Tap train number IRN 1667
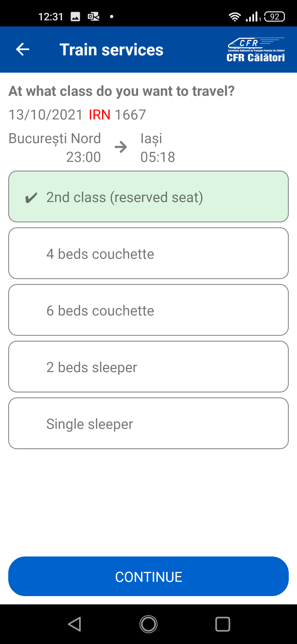The image size is (297, 644). 117,114
